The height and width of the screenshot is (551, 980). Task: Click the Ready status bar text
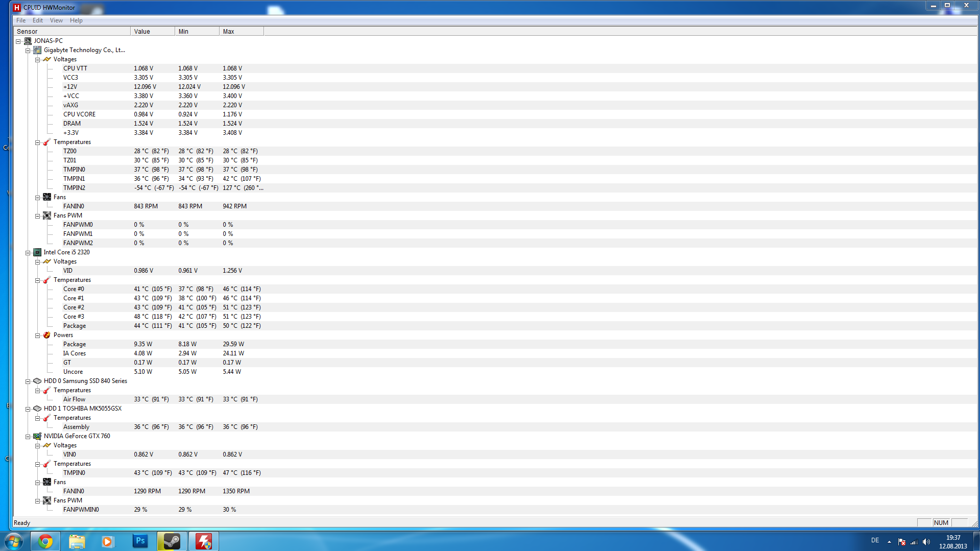22,523
